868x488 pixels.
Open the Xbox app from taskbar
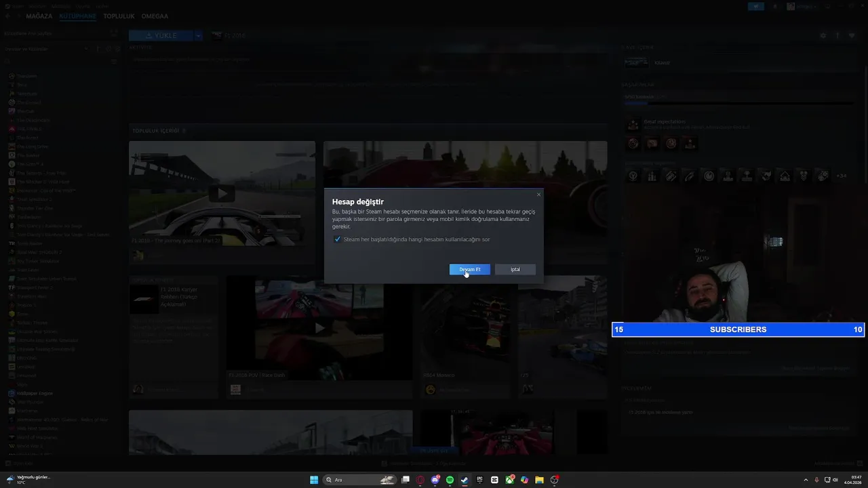(x=509, y=480)
